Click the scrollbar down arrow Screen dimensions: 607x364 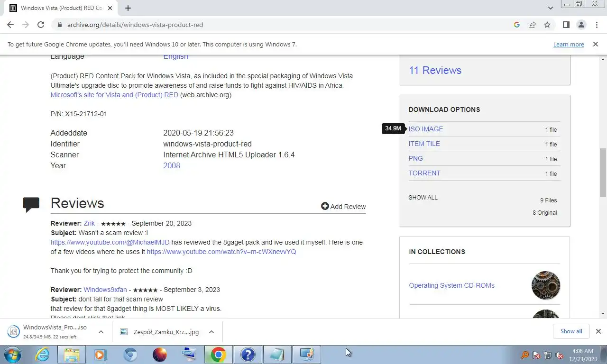pos(603,314)
